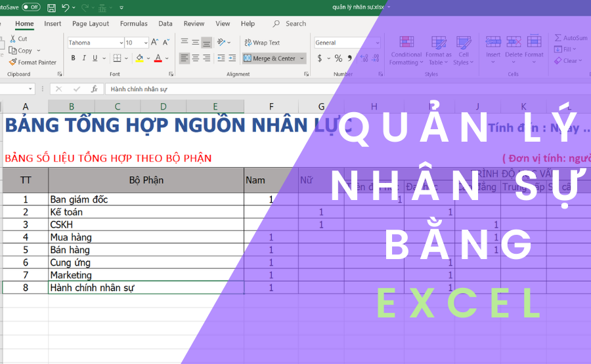Image resolution: width=591 pixels, height=364 pixels.
Task: Click Increase Font Size icon
Action: point(155,43)
